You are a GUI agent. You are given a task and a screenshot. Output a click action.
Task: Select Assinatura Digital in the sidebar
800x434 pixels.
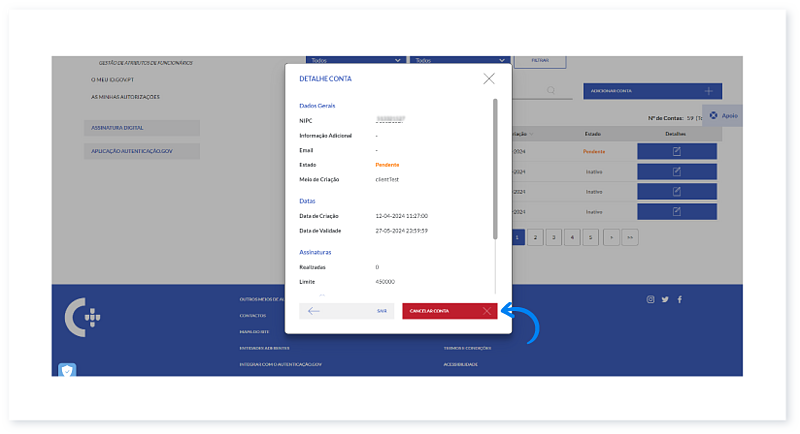(141, 128)
